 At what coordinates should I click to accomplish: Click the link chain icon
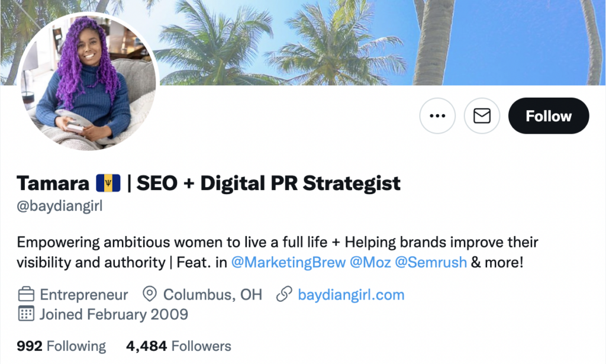pos(284,294)
